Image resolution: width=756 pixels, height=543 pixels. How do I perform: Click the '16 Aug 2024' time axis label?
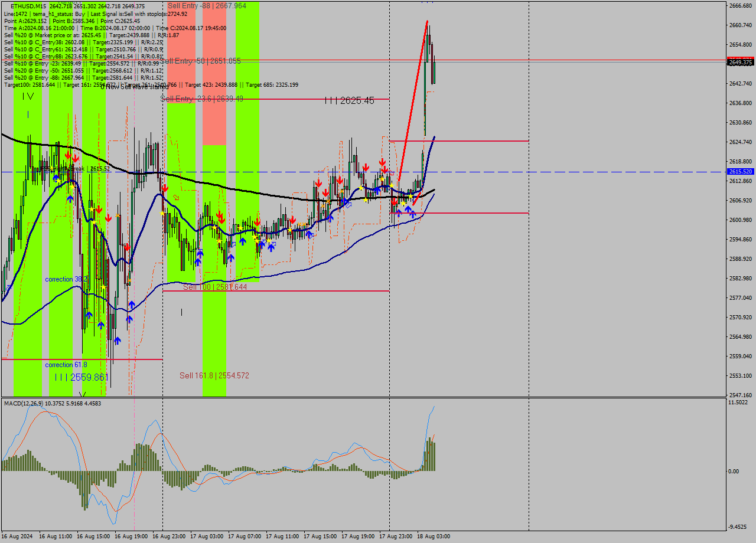tap(17, 537)
